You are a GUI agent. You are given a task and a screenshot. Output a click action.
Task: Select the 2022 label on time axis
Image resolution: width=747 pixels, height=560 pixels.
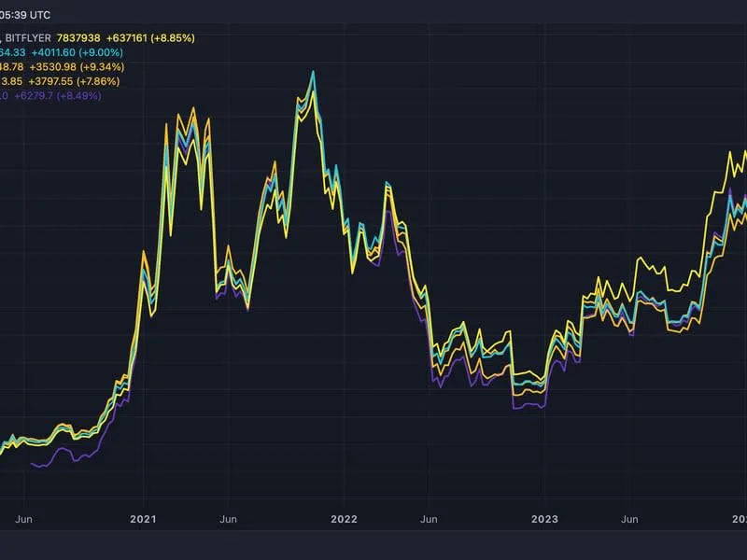click(x=344, y=518)
